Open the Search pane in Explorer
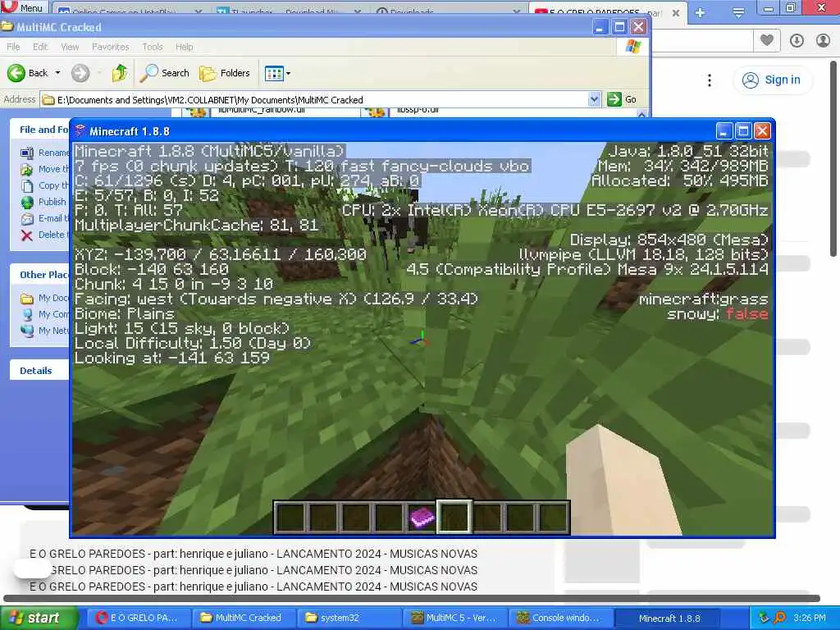840x630 pixels. 164,73
